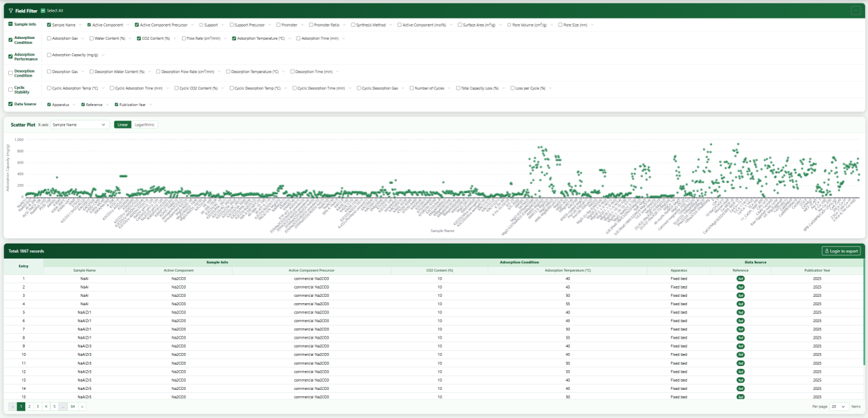The image size is (868, 418).
Task: Click the Scatter Plot title
Action: (x=23, y=125)
